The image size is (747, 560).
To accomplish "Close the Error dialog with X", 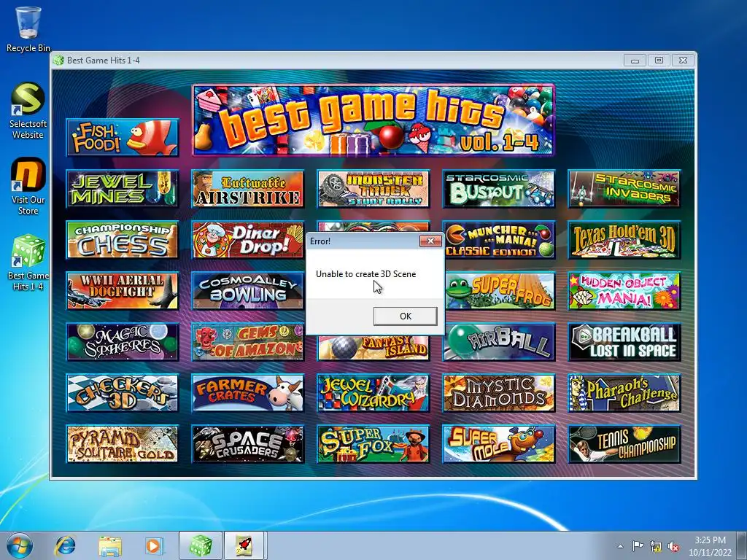I will (430, 241).
